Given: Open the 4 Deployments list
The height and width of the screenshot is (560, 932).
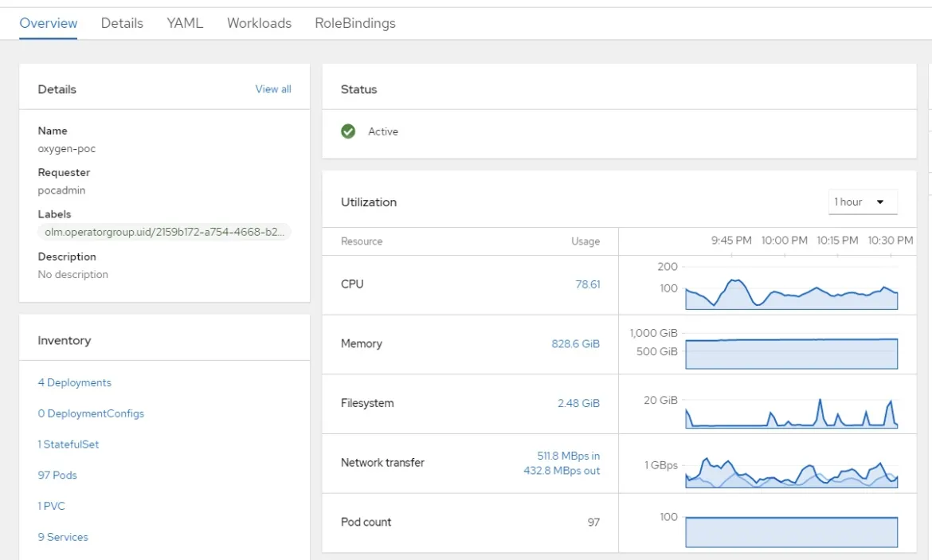Looking at the screenshot, I should tap(74, 382).
